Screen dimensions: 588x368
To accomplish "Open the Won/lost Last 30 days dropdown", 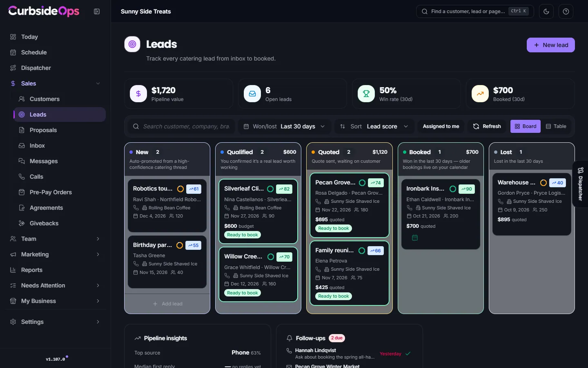I will point(285,126).
